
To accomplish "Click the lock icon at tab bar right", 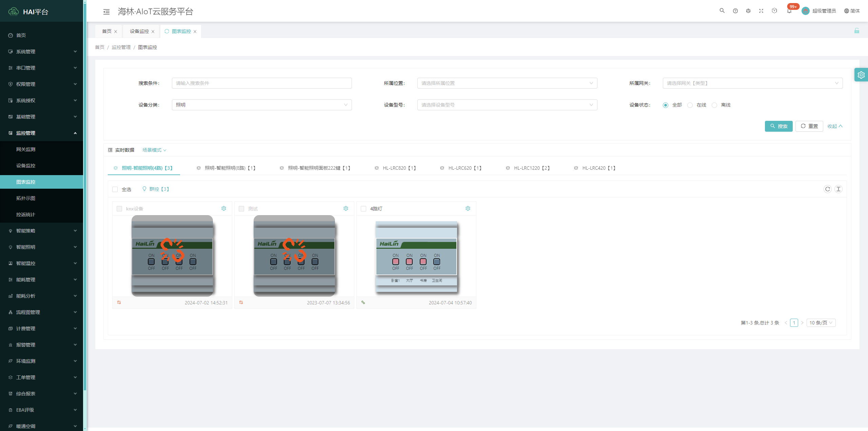I will coord(857,31).
